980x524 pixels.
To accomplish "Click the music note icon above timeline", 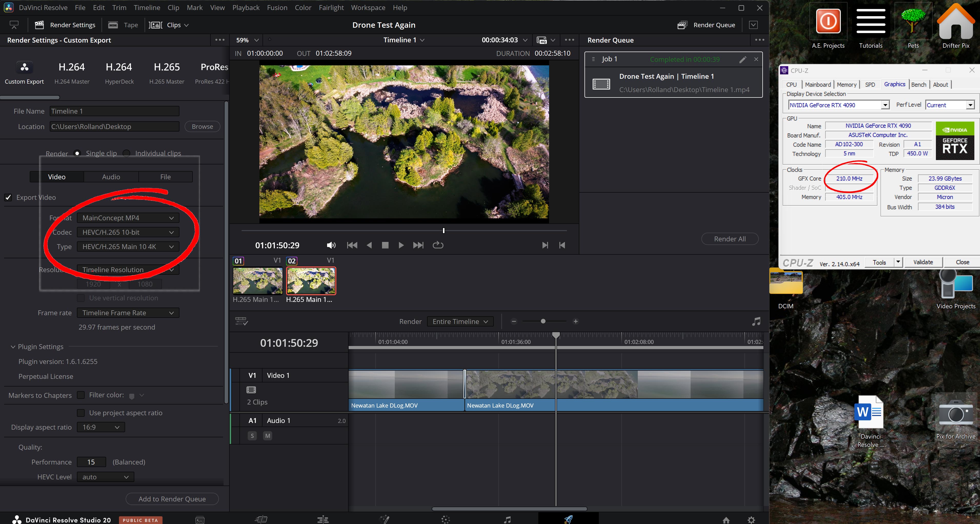I will click(x=756, y=322).
